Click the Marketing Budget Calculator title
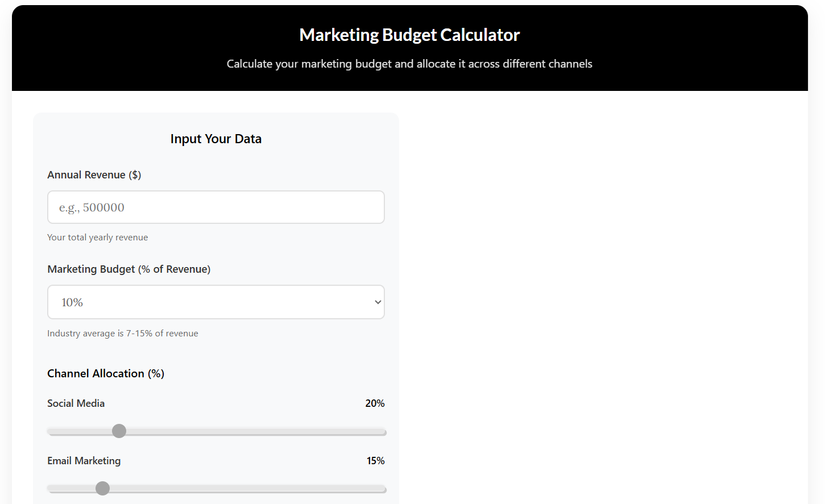Image resolution: width=825 pixels, height=504 pixels. tap(409, 35)
